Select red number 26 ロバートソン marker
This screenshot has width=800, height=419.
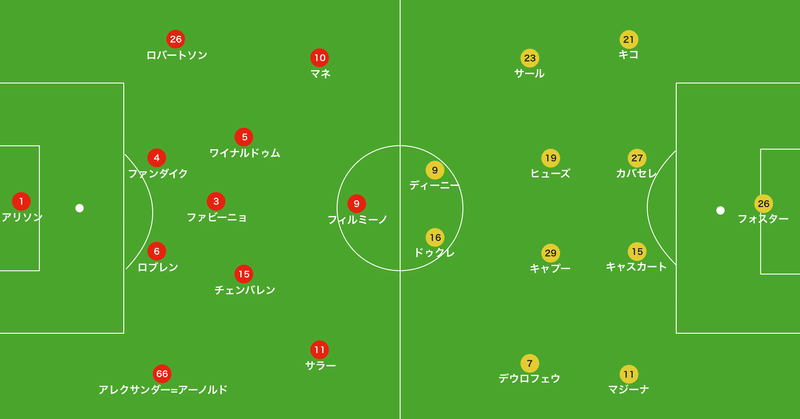(x=176, y=39)
